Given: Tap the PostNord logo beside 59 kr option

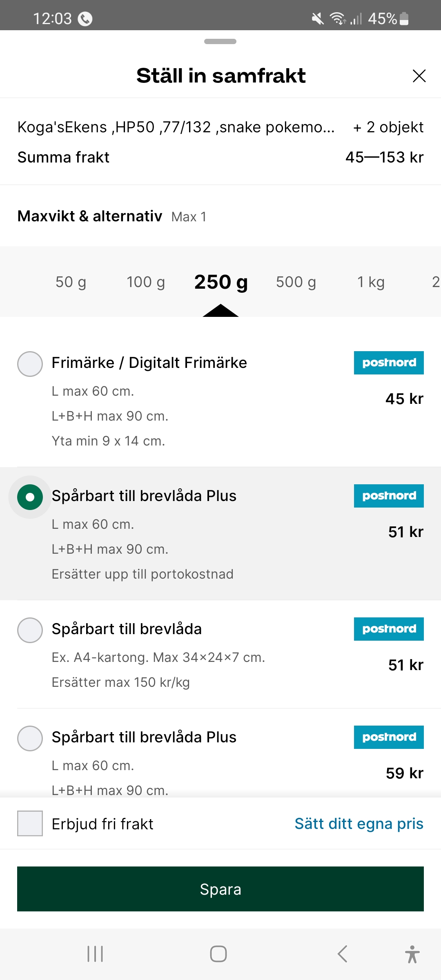Looking at the screenshot, I should click(x=389, y=737).
